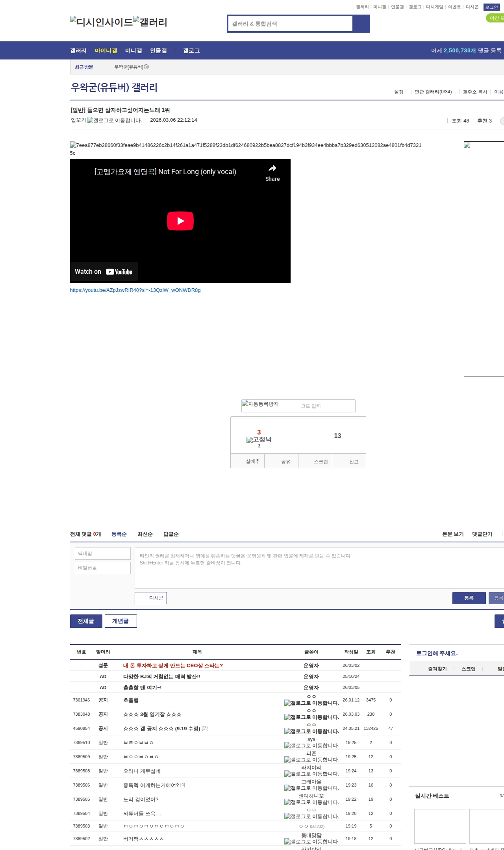Open the 설정 settings dropdown
Viewport: 504px width, 850px height.
pyautogui.click(x=398, y=92)
